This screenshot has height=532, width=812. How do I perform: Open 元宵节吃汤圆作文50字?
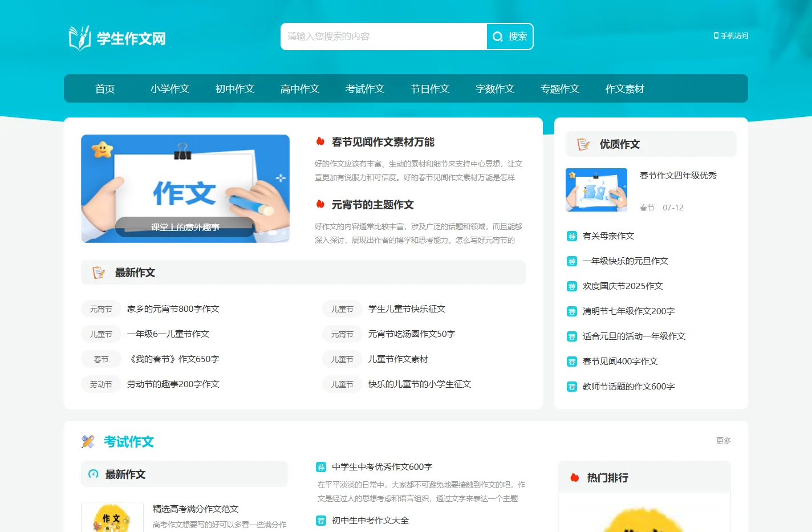412,334
